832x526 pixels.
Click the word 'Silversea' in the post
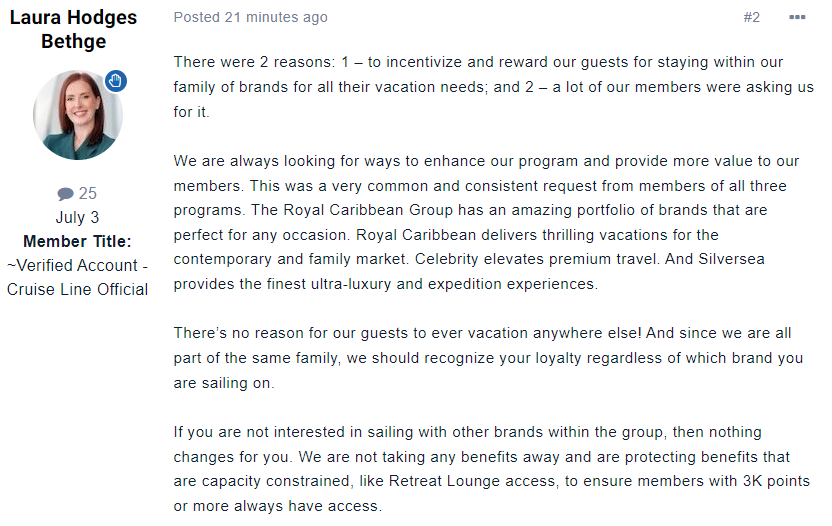point(731,259)
